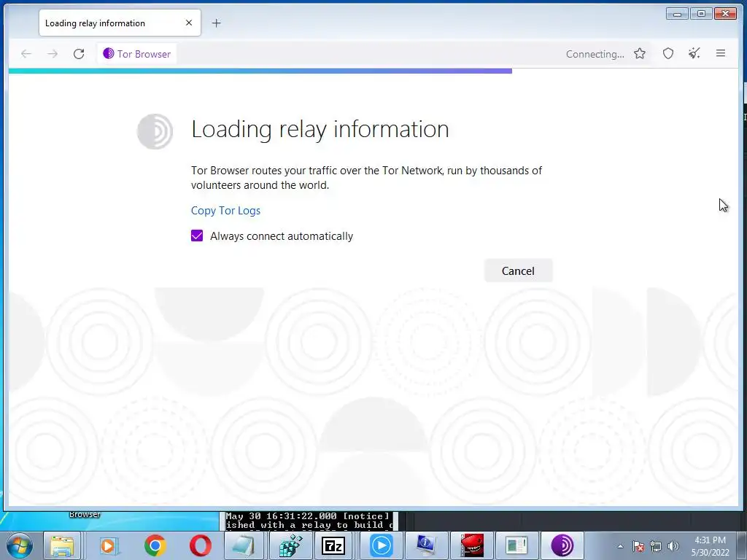Image resolution: width=747 pixels, height=560 pixels.
Task: Cancel the Tor connection
Action: (x=519, y=271)
